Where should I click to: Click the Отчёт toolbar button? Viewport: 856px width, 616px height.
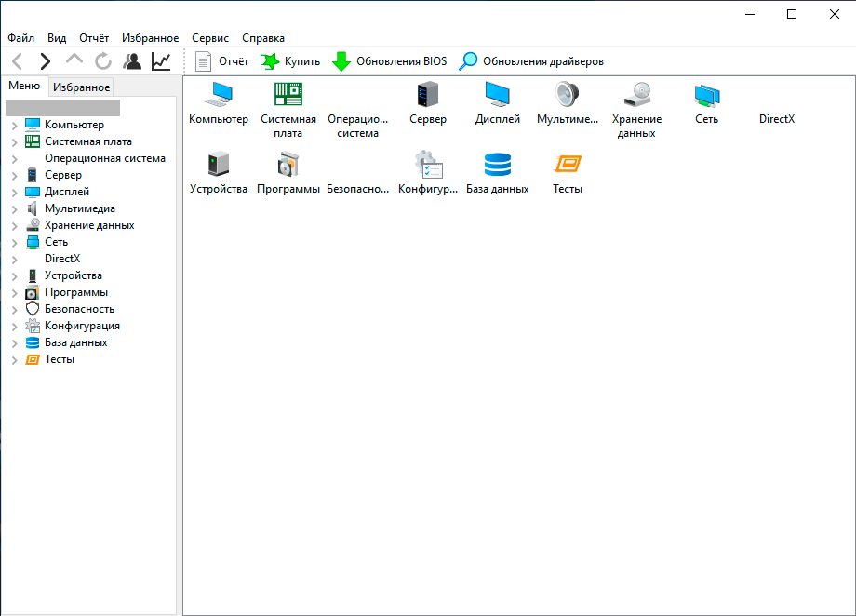click(222, 61)
